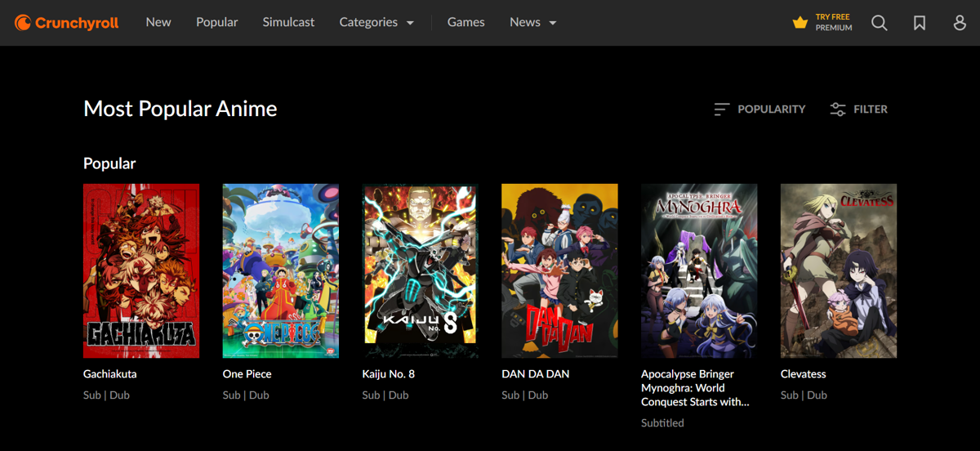The image size is (980, 451).
Task: Open the Games nav item
Action: coord(466,23)
